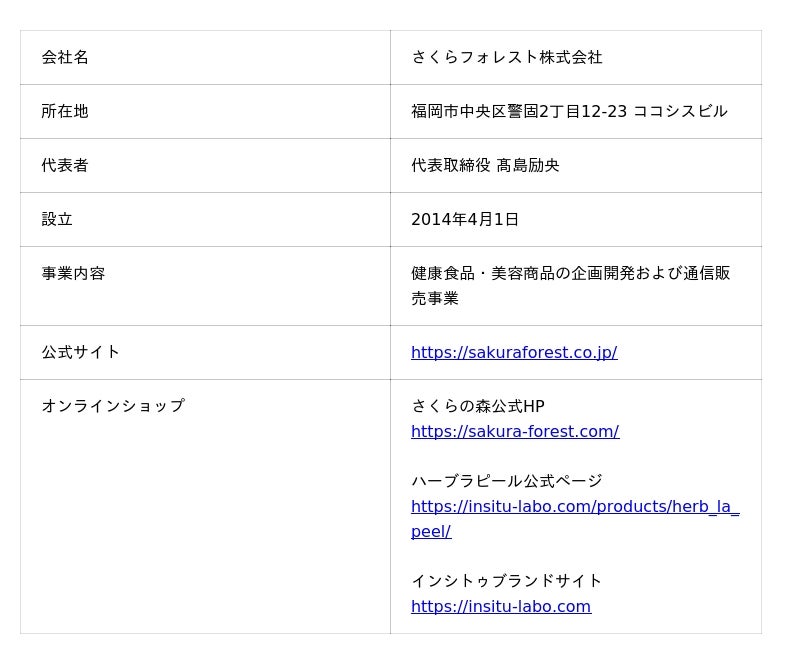This screenshot has width=800, height=664.
Task: Click the インシトゥブランドサイト heading text
Action: (507, 581)
